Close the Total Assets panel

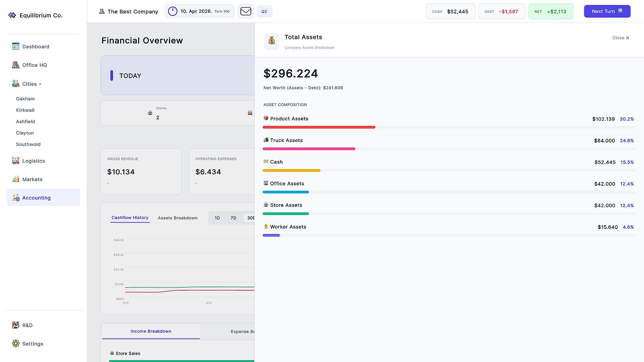point(621,38)
